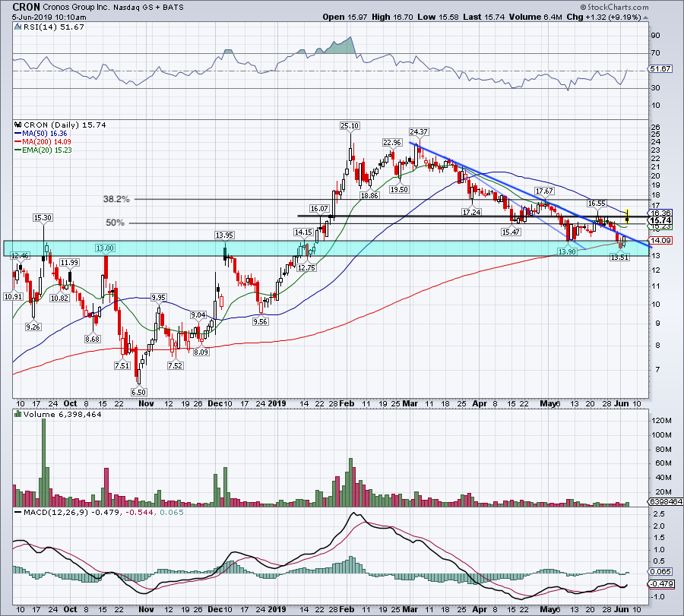Click the candlestick icon beside CRON (Daily)
Image resolution: width=684 pixels, height=616 pixels.
click(x=18, y=125)
